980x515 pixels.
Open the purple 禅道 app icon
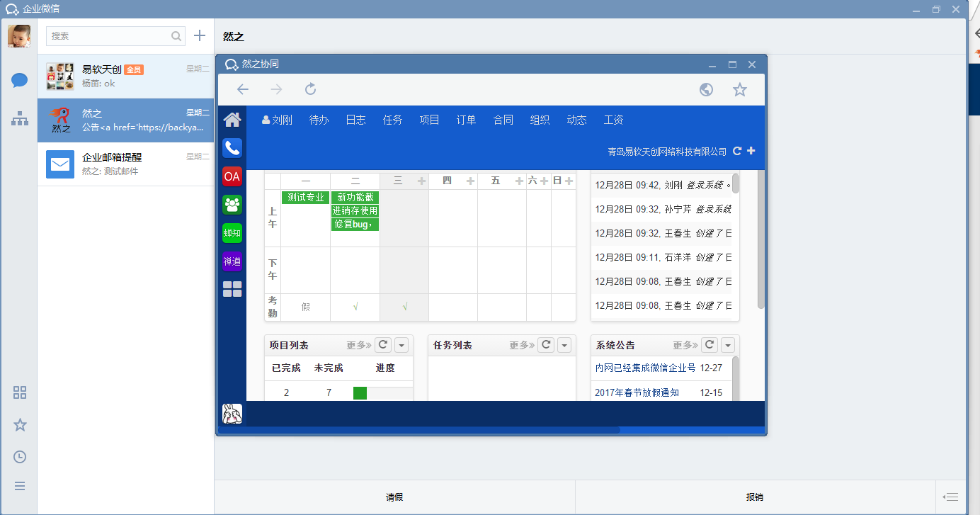pyautogui.click(x=232, y=261)
